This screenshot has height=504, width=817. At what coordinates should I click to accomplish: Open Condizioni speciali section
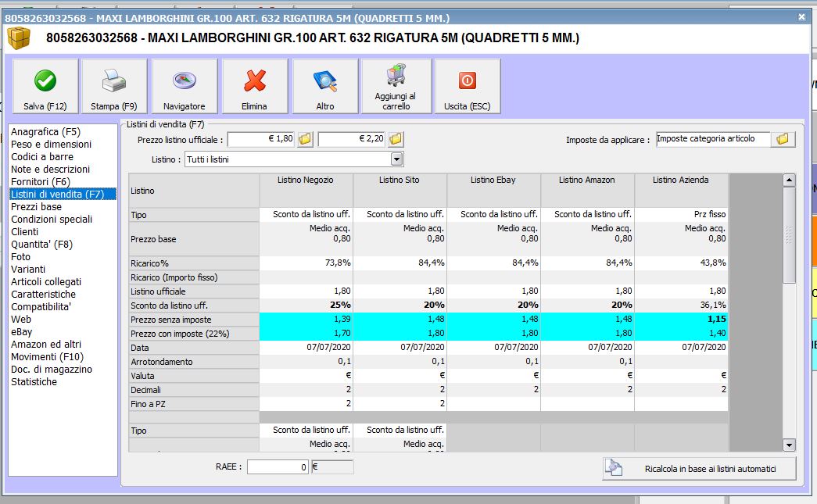52,220
